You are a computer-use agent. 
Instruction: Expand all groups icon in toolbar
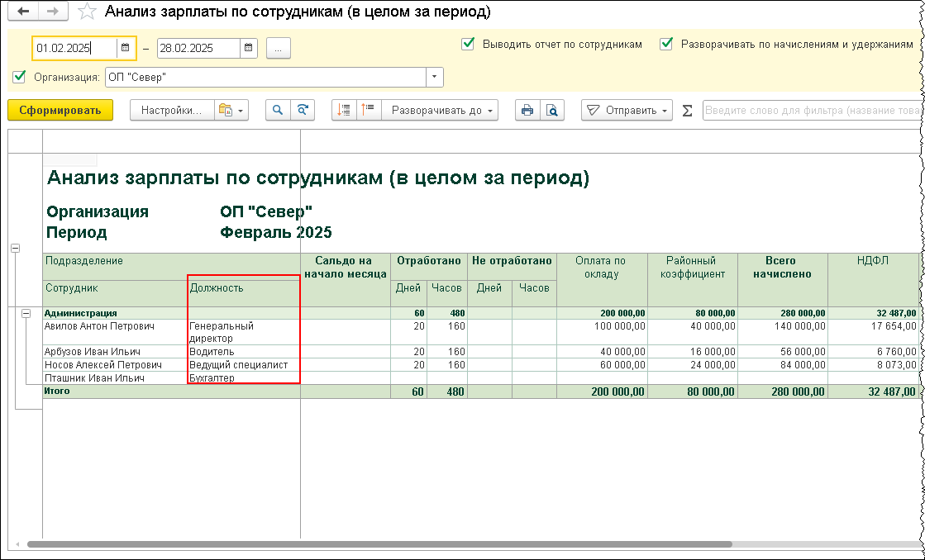click(369, 110)
